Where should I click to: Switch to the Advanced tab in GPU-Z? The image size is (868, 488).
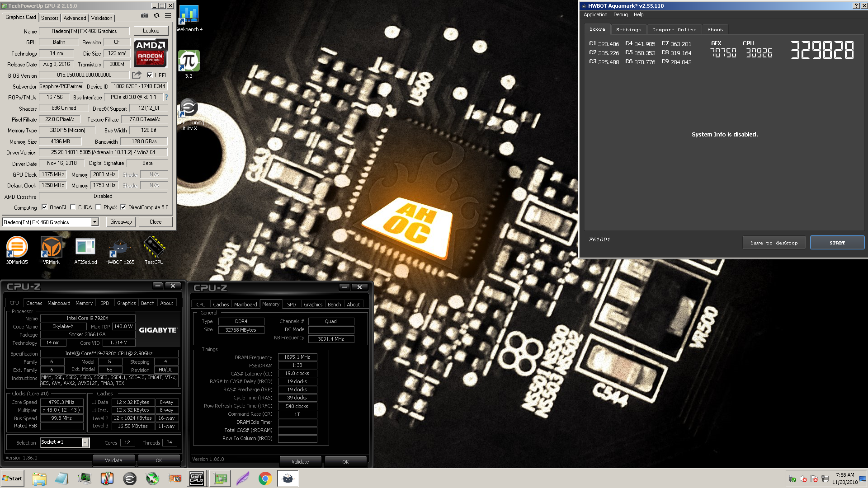(x=75, y=18)
